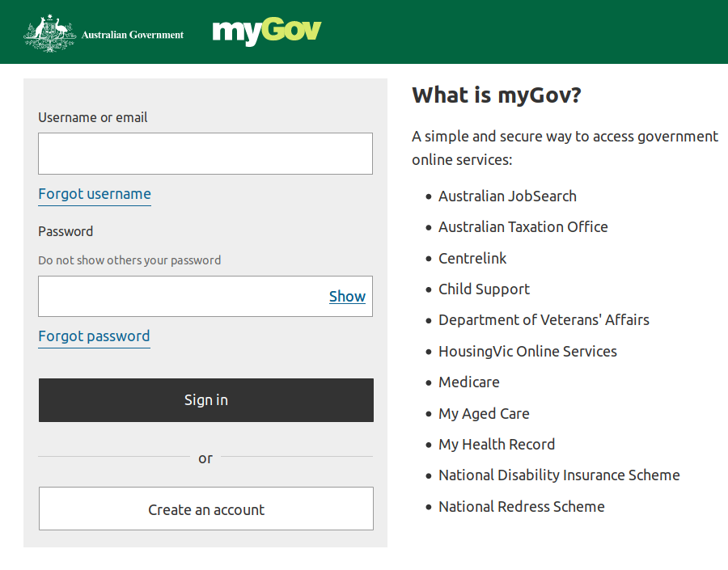Open the Forgot password link
The image size is (728, 570).
[x=94, y=336]
